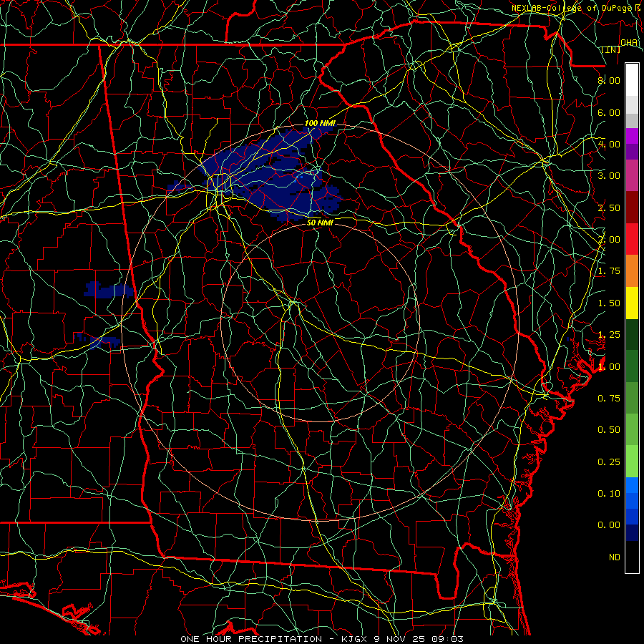
Task: Select the [IN] units label
Action: [611, 49]
